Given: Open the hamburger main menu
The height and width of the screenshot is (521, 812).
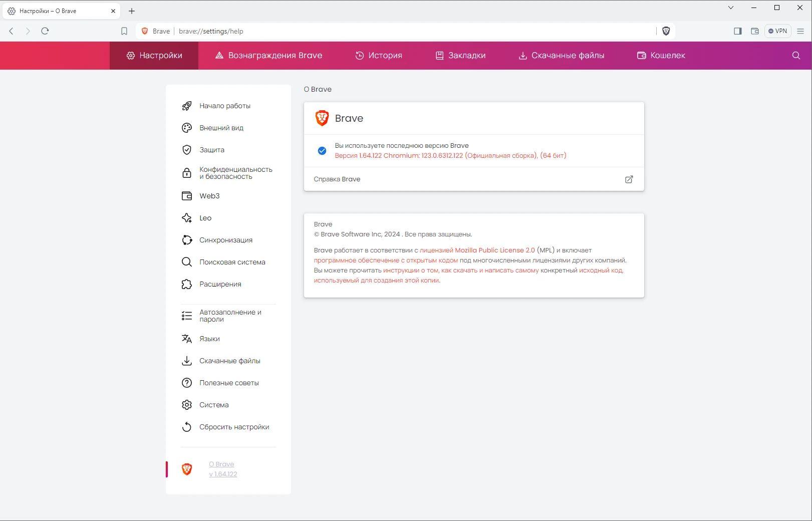Looking at the screenshot, I should point(800,31).
